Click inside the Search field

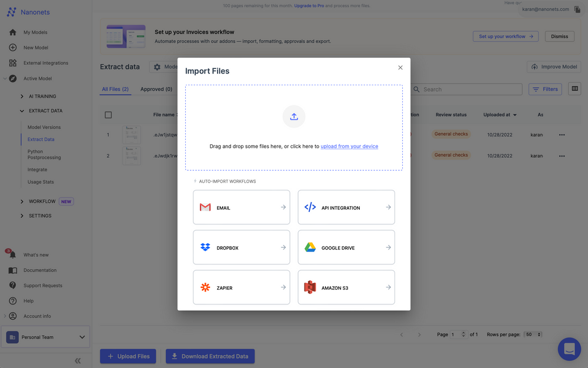coord(465,89)
